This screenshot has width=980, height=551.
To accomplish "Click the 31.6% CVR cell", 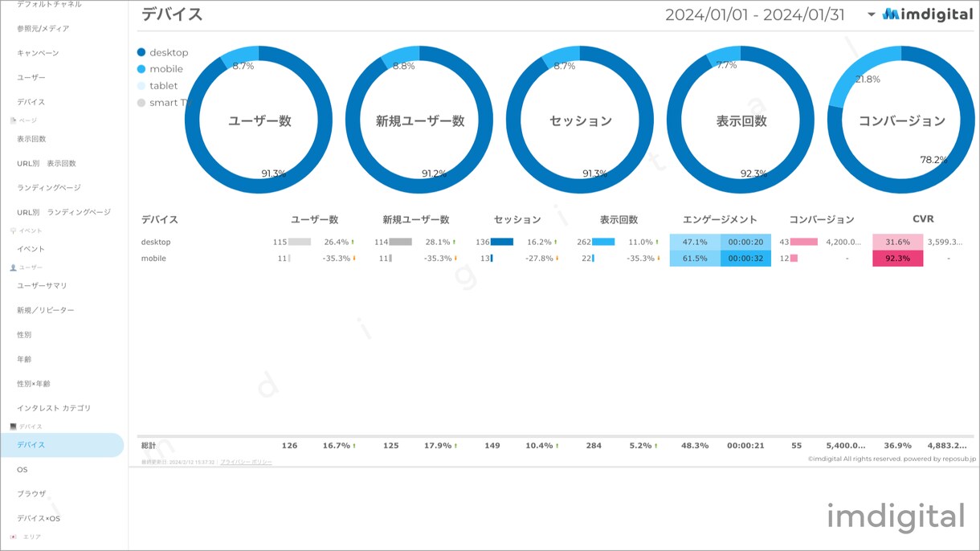I will point(897,242).
